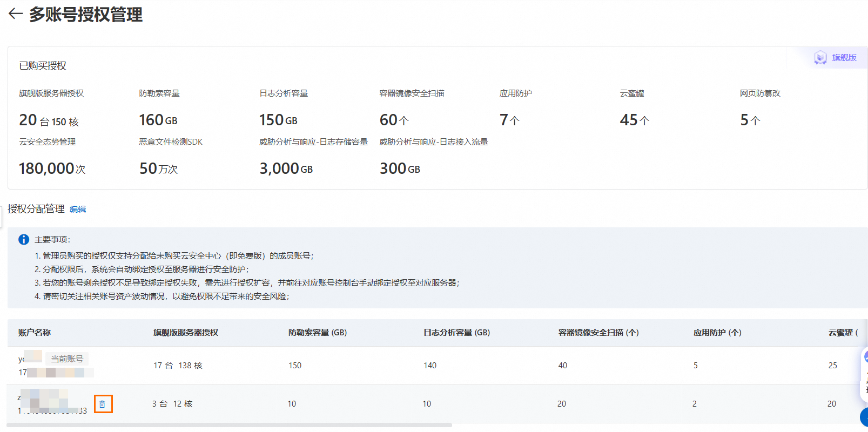868x432 pixels.
Task: Click the 云安全态势管理 label
Action: click(48, 142)
